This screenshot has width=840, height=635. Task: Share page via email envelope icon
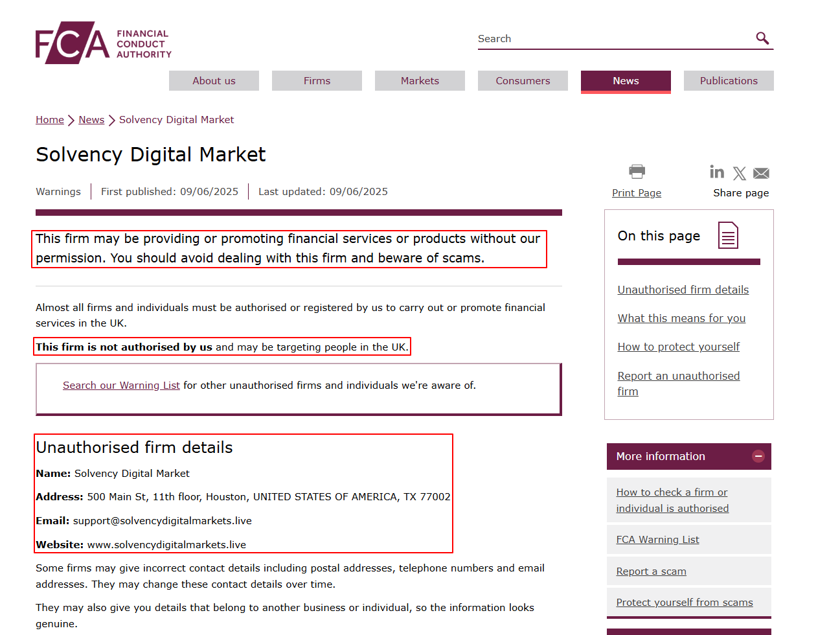pyautogui.click(x=762, y=173)
